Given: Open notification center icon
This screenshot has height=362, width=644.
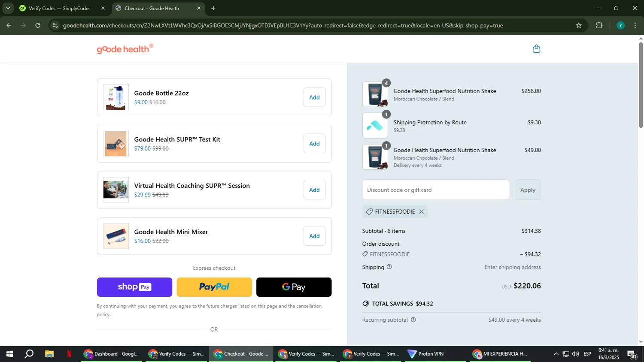Looking at the screenshot, I should point(632,354).
